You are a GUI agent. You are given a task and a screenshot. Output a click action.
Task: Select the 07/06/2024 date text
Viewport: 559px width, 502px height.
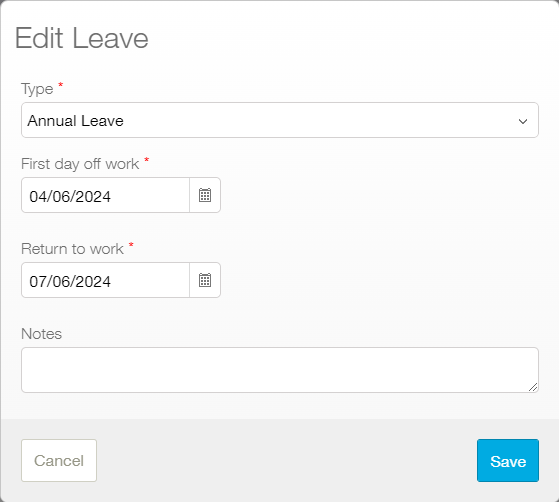coord(70,282)
